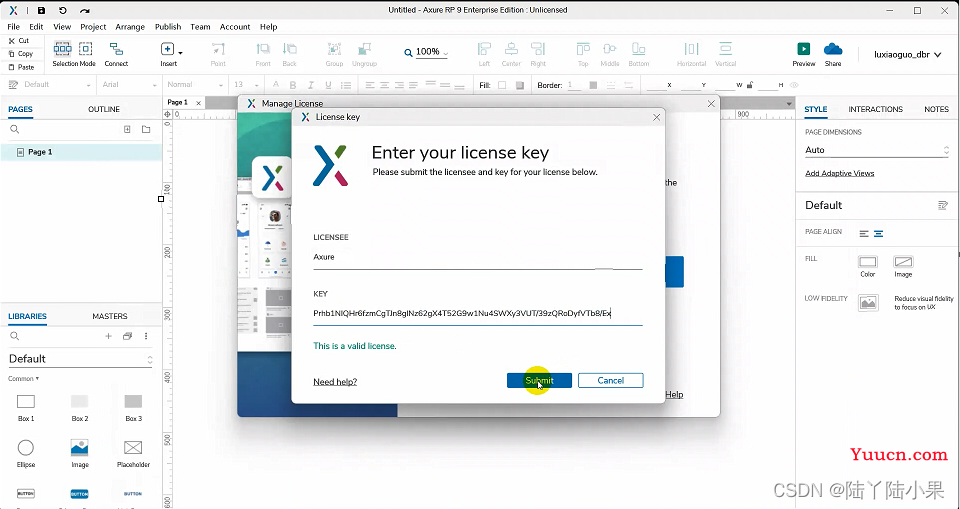Click the Group icon
The height and width of the screenshot is (509, 960).
click(x=334, y=49)
